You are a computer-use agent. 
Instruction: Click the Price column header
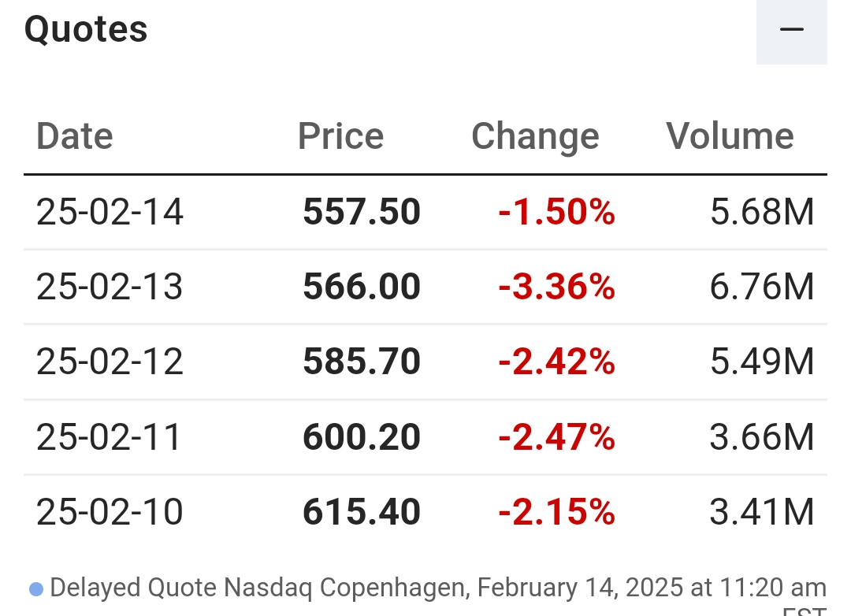coord(340,136)
